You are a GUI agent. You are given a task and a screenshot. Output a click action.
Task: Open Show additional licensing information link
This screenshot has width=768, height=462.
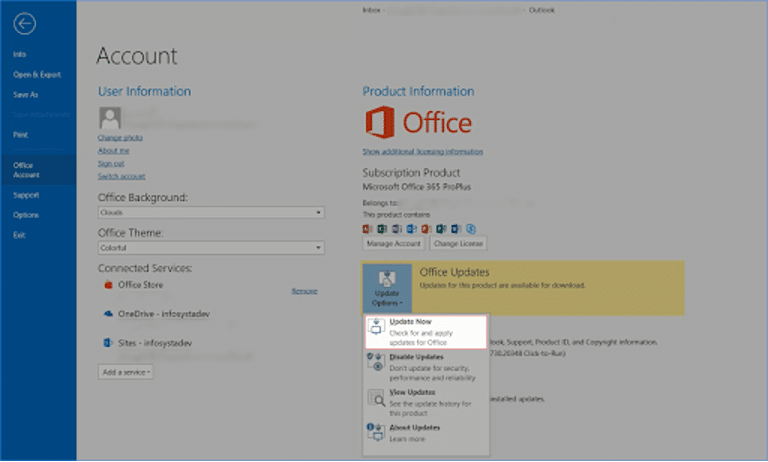point(423,151)
